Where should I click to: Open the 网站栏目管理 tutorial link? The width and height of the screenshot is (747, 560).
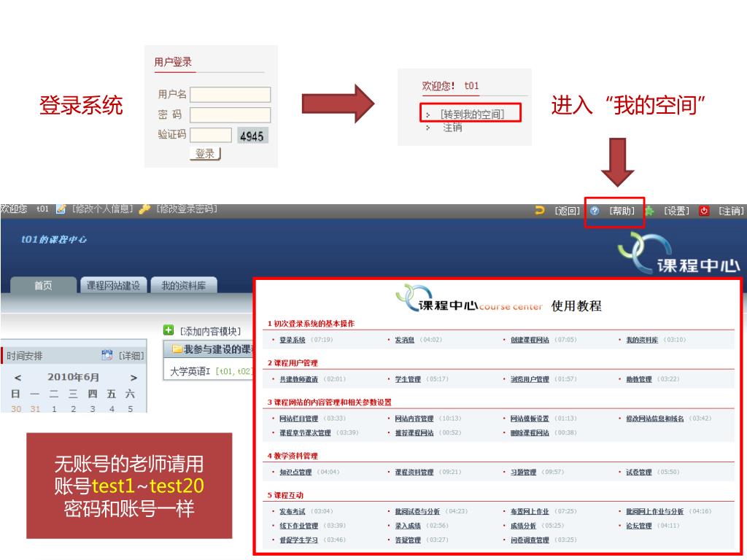298,419
